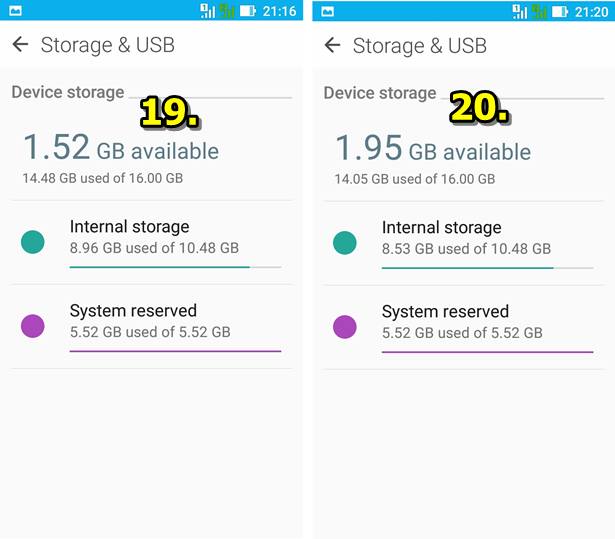Open Internal storage showing 8.53 GB used

[464, 243]
